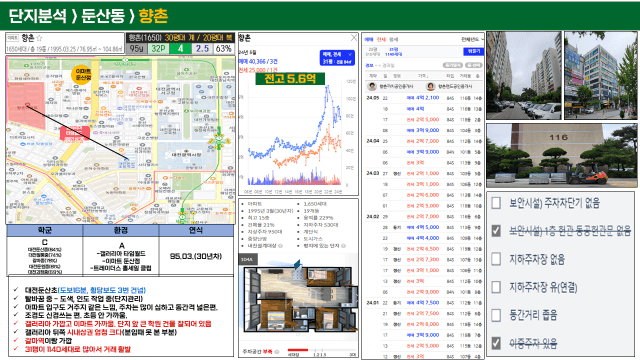Click the second realtor profile avatar

(430, 87)
